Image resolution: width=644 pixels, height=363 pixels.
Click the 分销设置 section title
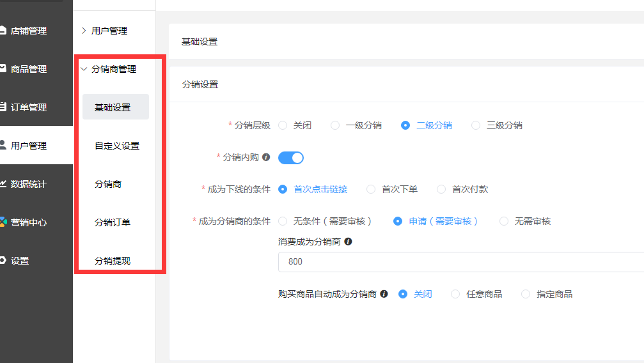pos(200,84)
